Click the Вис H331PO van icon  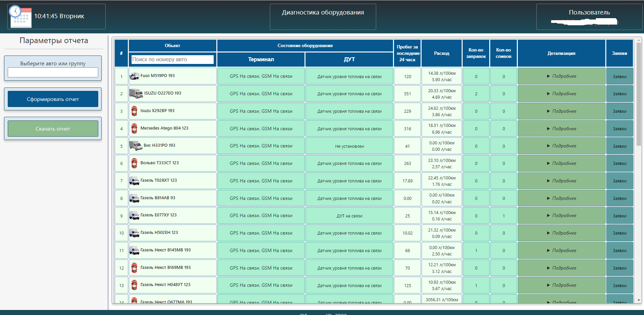136,146
